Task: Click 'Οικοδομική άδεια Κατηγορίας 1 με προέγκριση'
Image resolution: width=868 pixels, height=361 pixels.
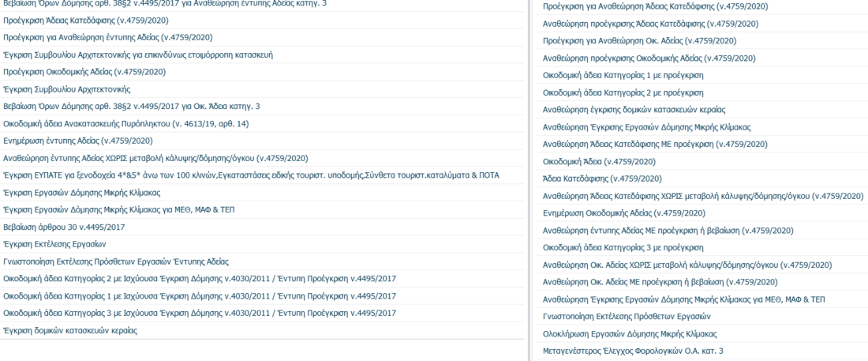Action: click(623, 75)
